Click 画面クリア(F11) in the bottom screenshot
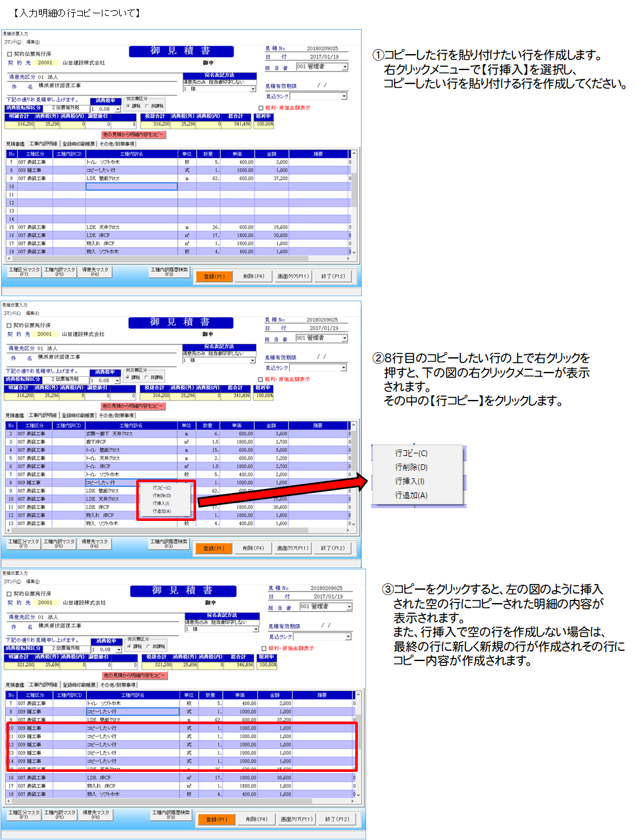Screen dimensions: 636x840 point(296,819)
